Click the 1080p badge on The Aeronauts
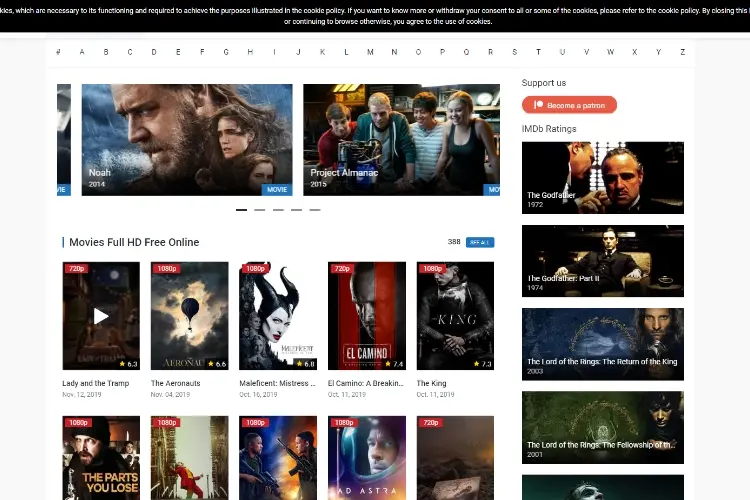750x500 pixels. (167, 268)
